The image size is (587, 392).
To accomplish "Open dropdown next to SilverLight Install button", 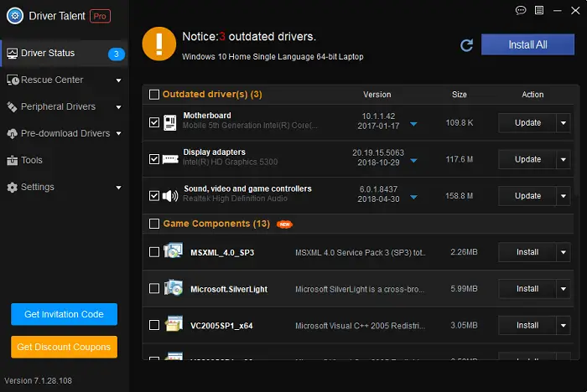I will tap(563, 289).
